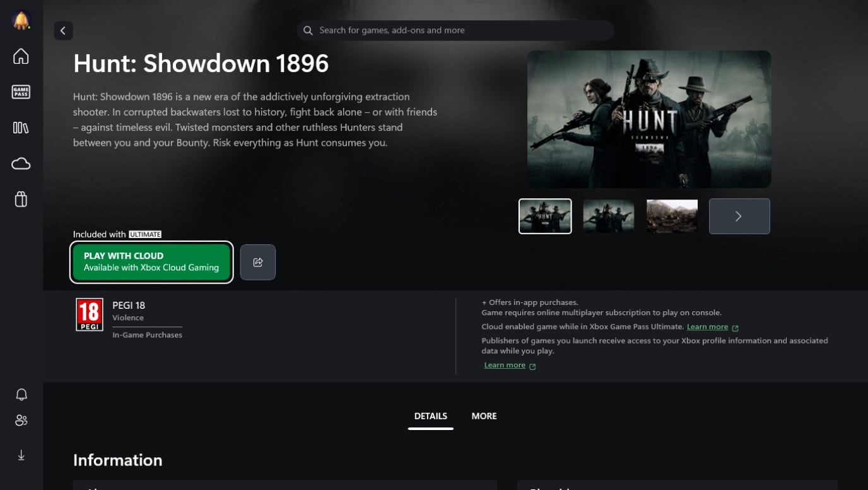Navigate back with the left chevron
The image size is (868, 490).
point(62,30)
